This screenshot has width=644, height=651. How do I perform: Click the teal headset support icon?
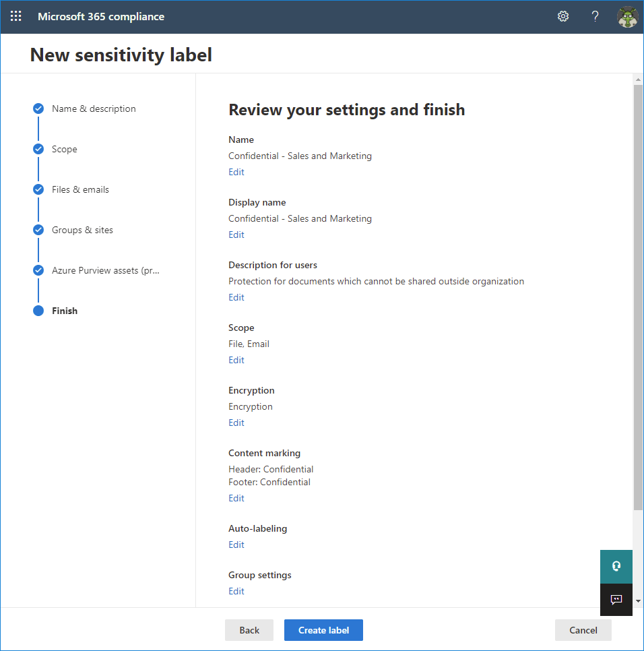tap(616, 566)
